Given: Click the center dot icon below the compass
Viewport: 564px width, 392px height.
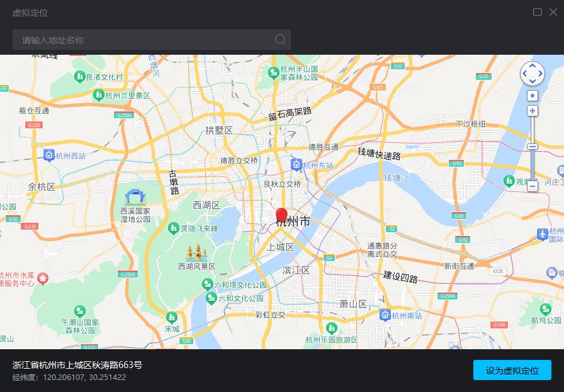Looking at the screenshot, I should pos(533,94).
